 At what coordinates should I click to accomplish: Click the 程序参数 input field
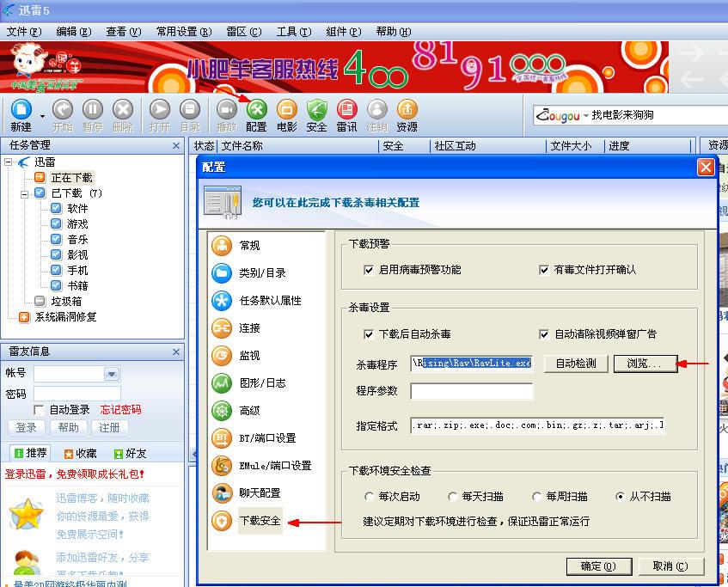coord(472,391)
